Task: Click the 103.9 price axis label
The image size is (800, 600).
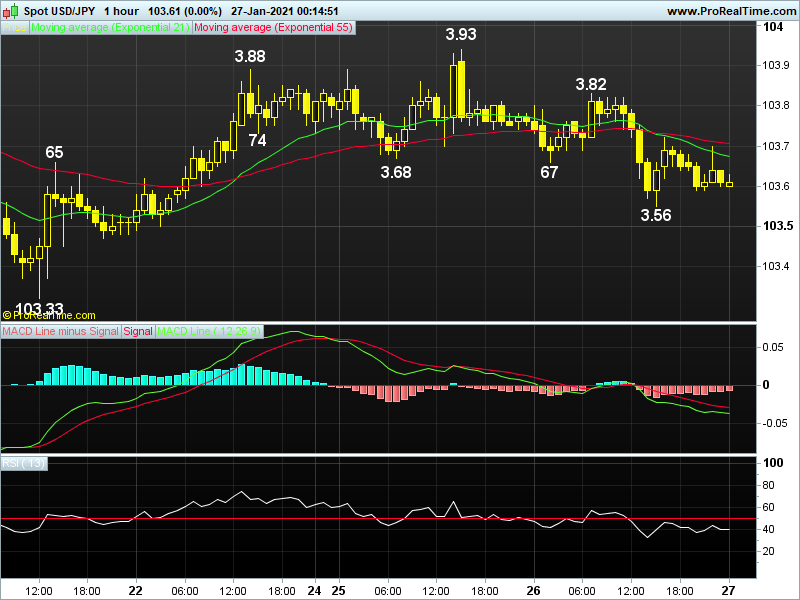Action: coord(776,65)
